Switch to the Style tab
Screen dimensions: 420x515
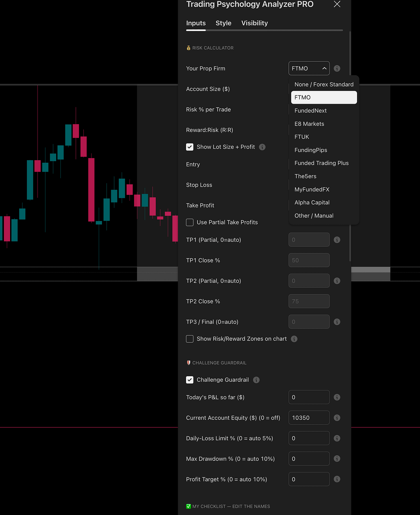(x=224, y=23)
